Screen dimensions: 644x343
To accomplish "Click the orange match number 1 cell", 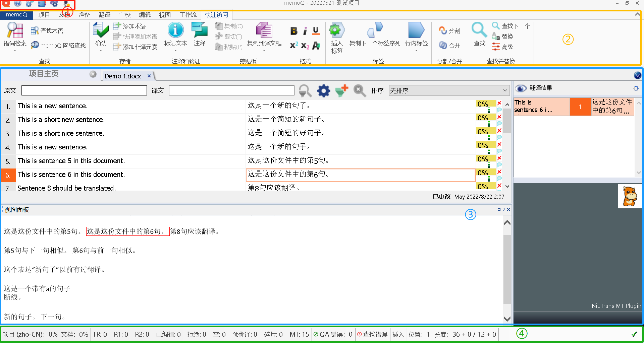I will 580,107.
